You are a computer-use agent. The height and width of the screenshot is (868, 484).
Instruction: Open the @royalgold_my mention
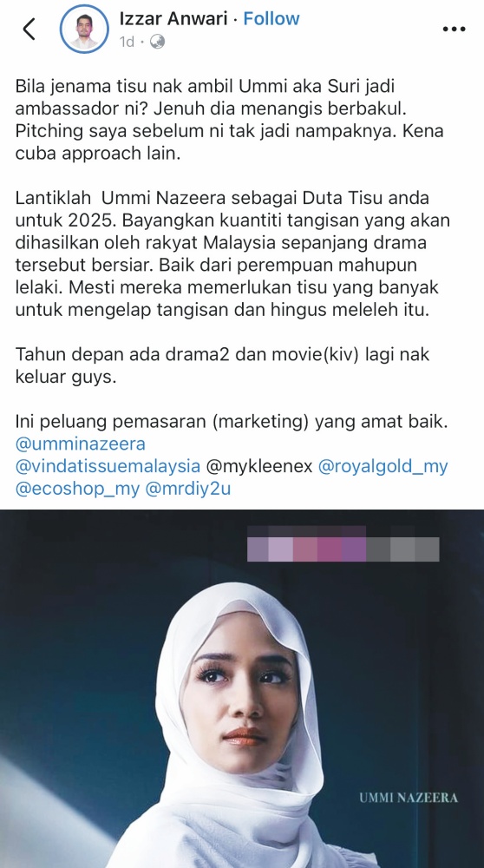tap(383, 466)
